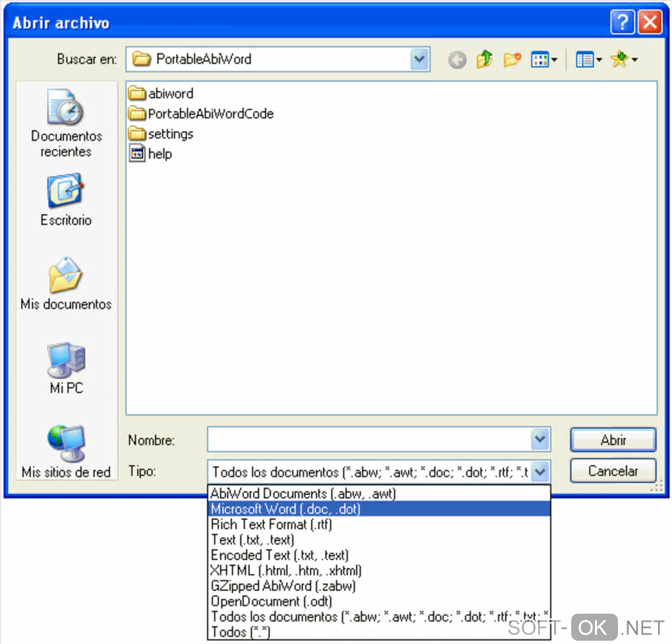Expand the Buscar en folder dropdown

419,59
